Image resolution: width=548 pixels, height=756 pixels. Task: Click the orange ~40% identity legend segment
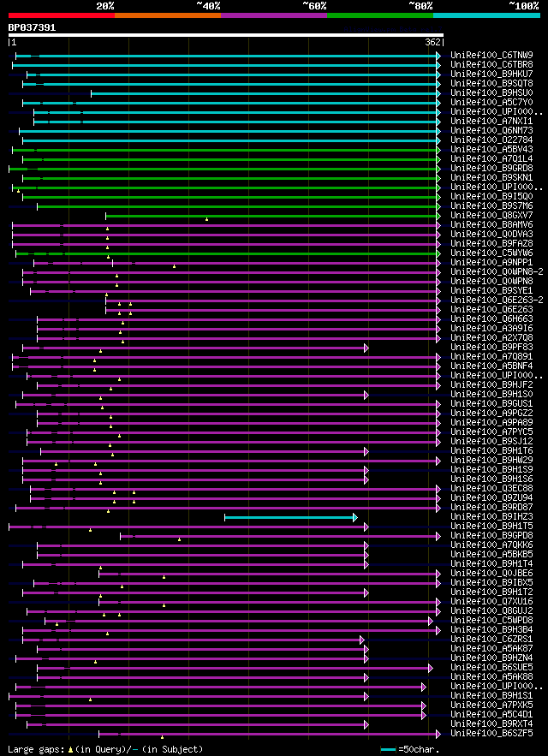point(168,15)
